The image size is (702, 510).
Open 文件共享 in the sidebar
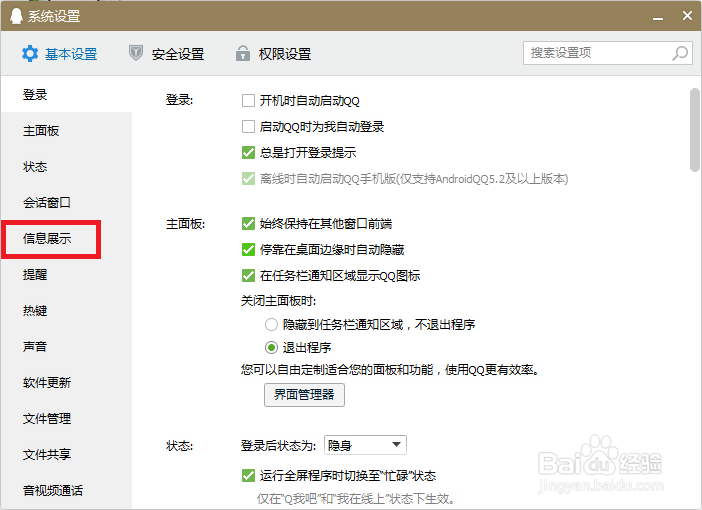click(66, 454)
